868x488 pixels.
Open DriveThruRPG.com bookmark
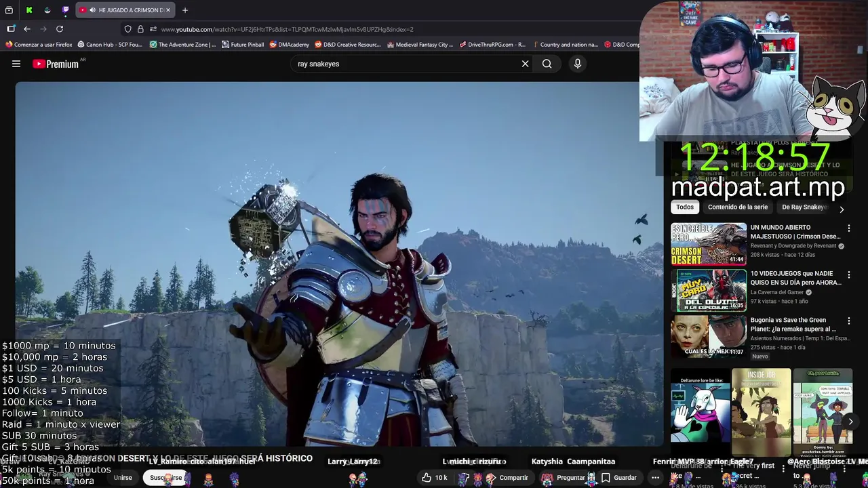pos(492,45)
